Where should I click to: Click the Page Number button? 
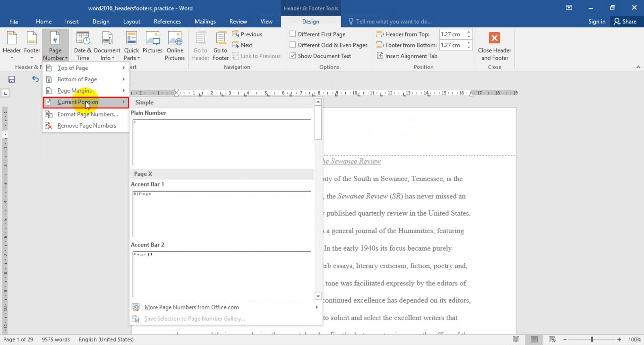[x=55, y=45]
